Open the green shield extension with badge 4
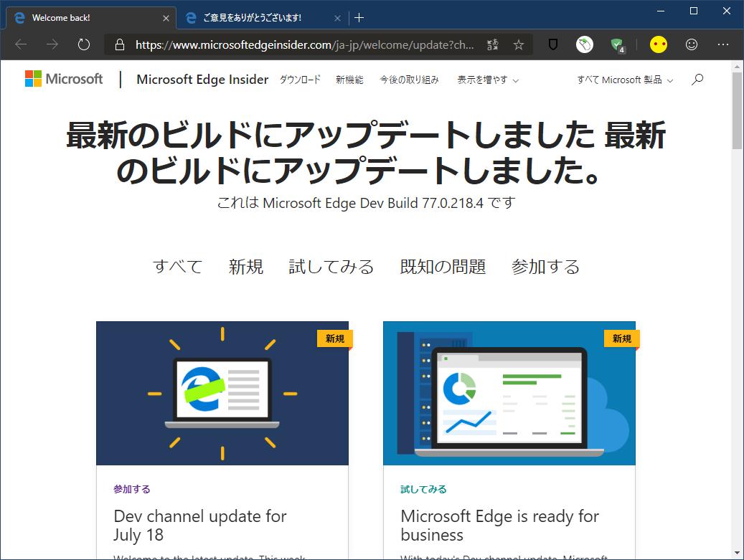This screenshot has height=560, width=744. coord(618,45)
